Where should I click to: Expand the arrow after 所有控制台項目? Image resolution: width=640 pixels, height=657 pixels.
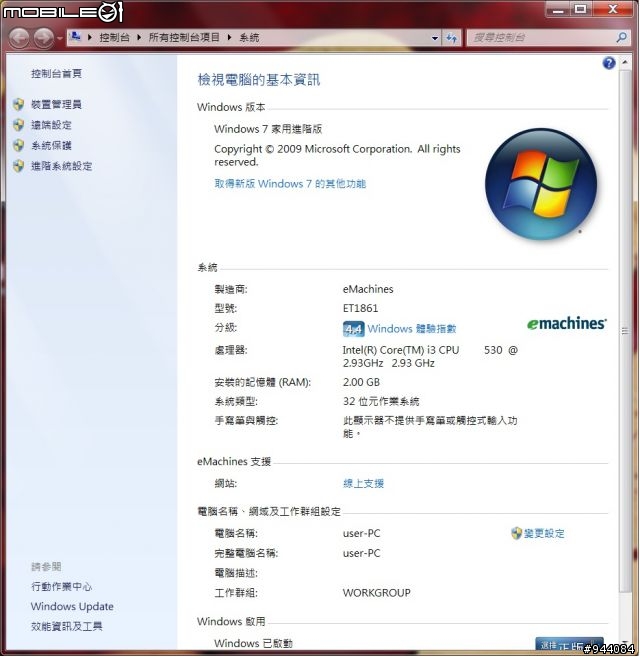229,37
